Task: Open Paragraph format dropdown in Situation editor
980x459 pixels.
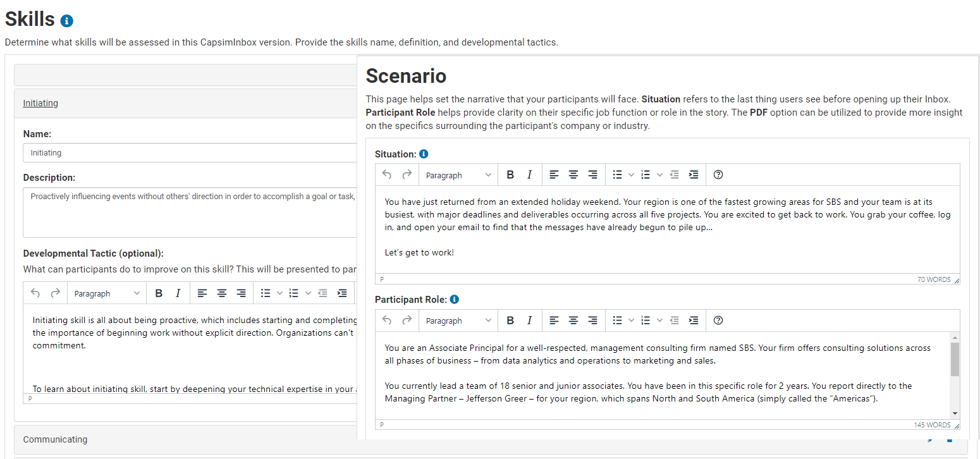Action: (x=458, y=175)
